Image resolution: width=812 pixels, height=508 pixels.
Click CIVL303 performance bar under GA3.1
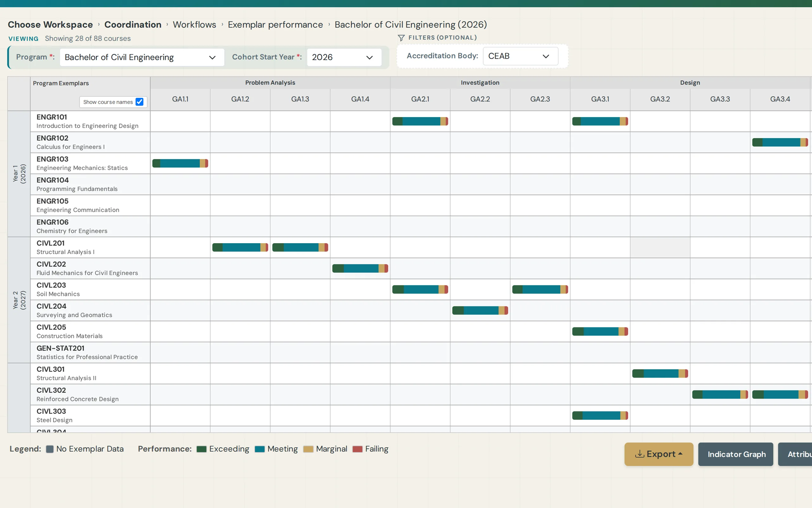coord(600,416)
